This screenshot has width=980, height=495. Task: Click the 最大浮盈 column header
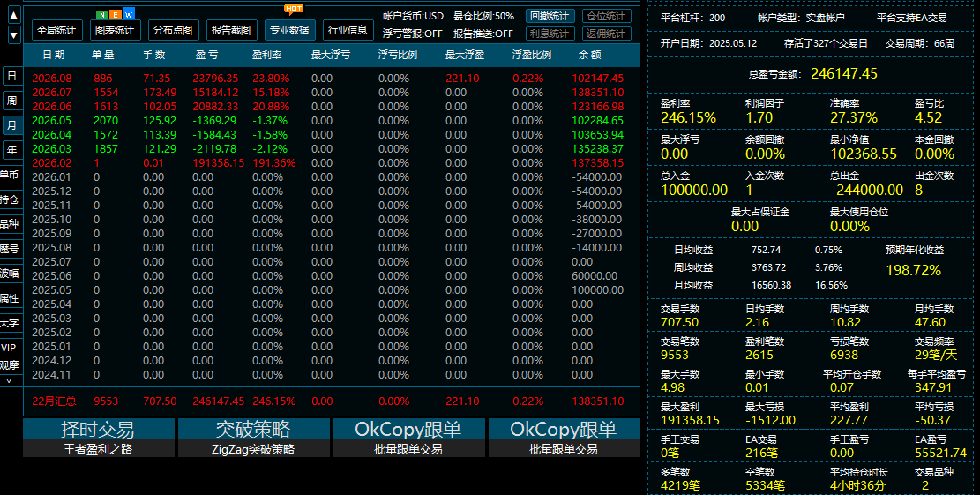pos(464,55)
